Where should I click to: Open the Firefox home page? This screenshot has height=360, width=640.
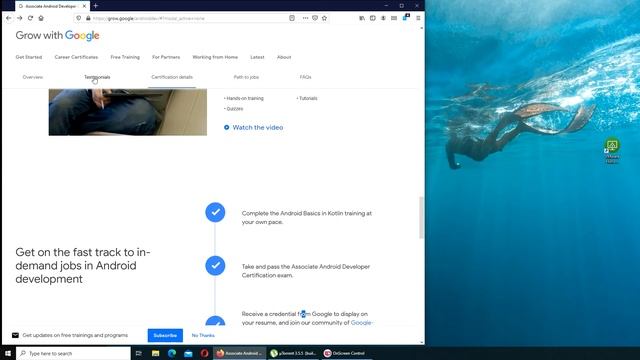[x=41, y=18]
